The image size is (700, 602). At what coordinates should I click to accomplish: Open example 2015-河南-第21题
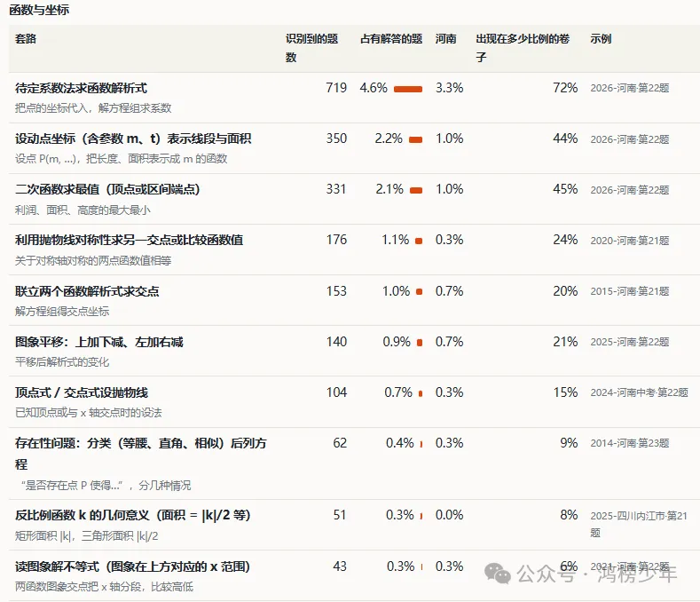(629, 291)
